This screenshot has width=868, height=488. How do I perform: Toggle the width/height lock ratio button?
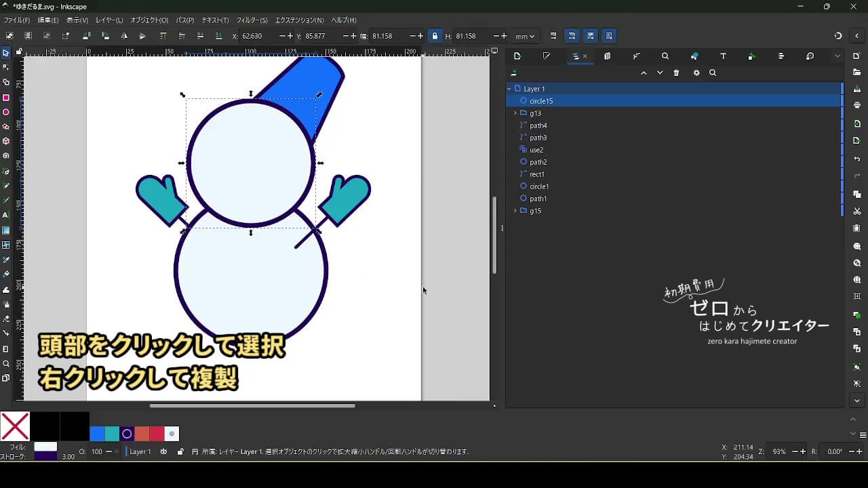point(435,36)
